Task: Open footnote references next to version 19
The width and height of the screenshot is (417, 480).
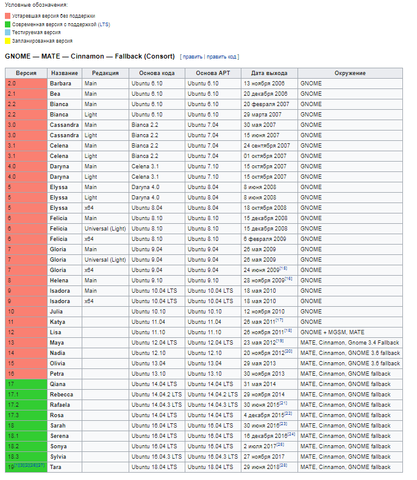Action: click(29, 465)
